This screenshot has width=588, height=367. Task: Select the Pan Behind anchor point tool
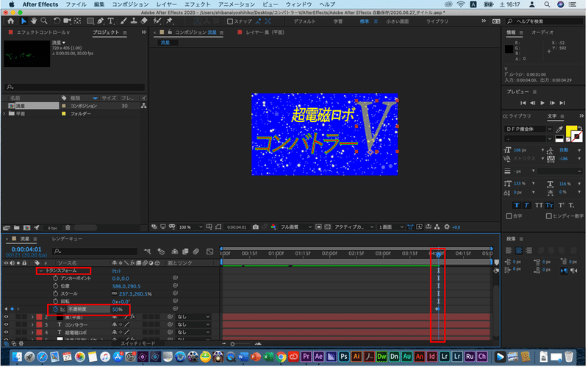tap(78, 21)
